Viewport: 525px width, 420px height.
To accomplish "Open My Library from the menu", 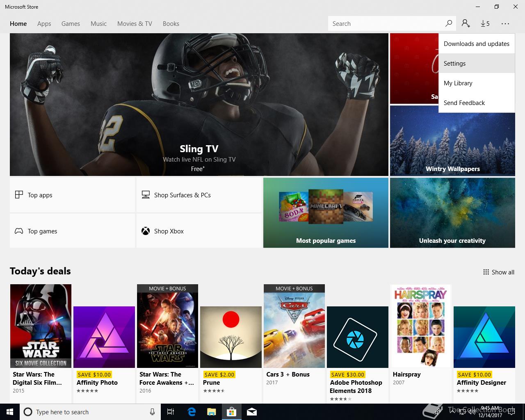I will [477, 83].
